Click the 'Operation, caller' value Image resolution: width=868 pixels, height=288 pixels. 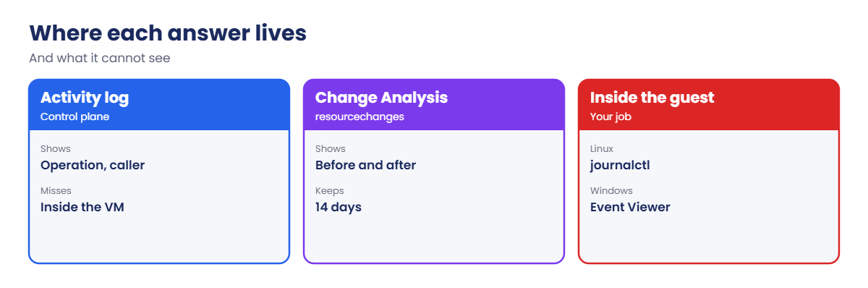pos(93,165)
